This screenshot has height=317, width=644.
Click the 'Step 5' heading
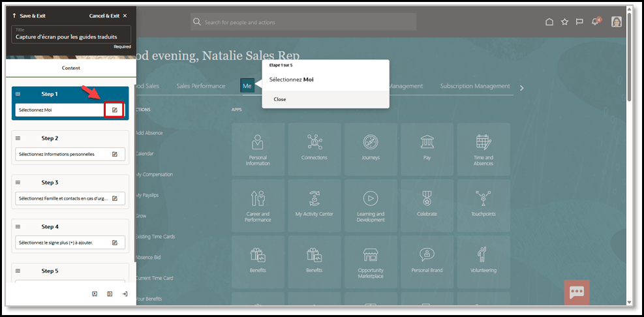pyautogui.click(x=50, y=271)
